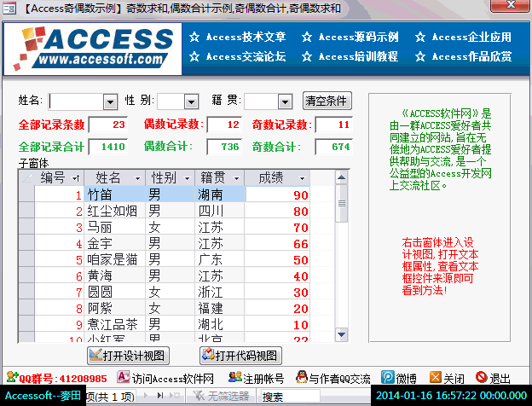This screenshot has width=532, height=406.
Task: Click the 微博 icon
Action: pos(388,377)
